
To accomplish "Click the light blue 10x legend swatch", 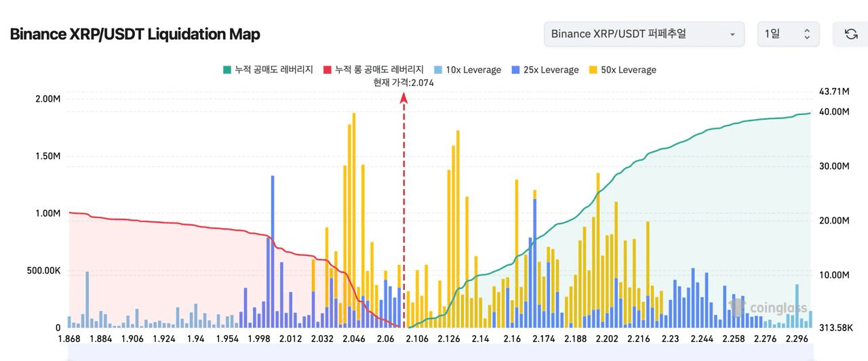I will click(x=438, y=70).
